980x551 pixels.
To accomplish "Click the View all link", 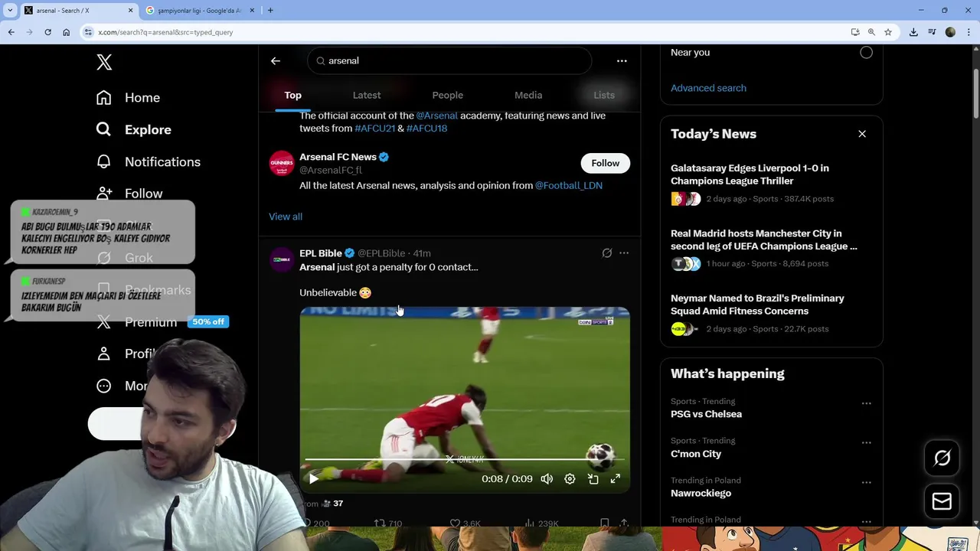I will [286, 217].
